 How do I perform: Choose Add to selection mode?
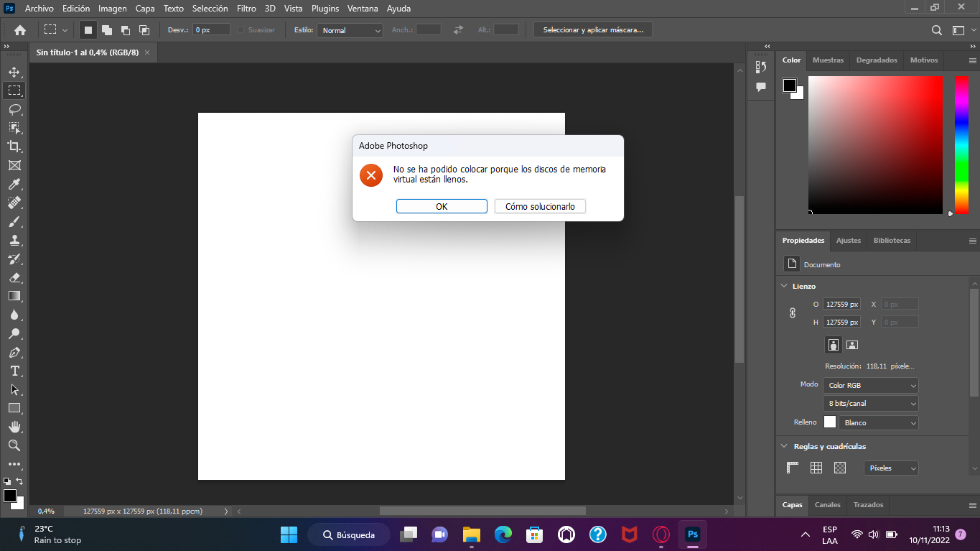tap(106, 30)
